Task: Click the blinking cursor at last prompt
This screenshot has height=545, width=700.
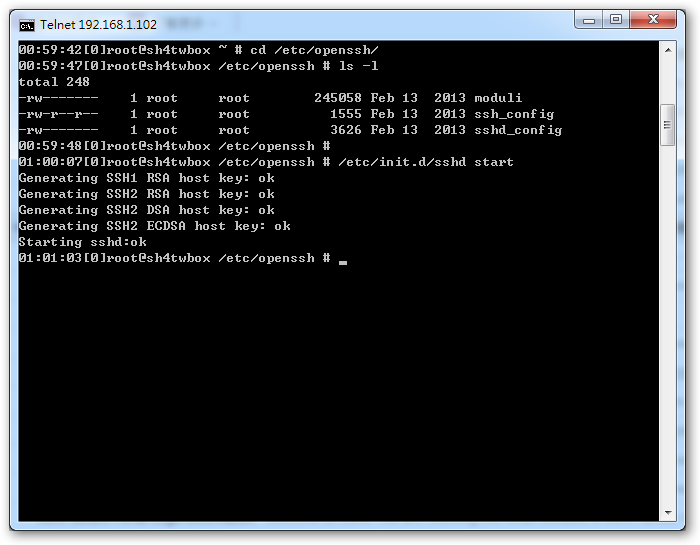Action: [343, 263]
